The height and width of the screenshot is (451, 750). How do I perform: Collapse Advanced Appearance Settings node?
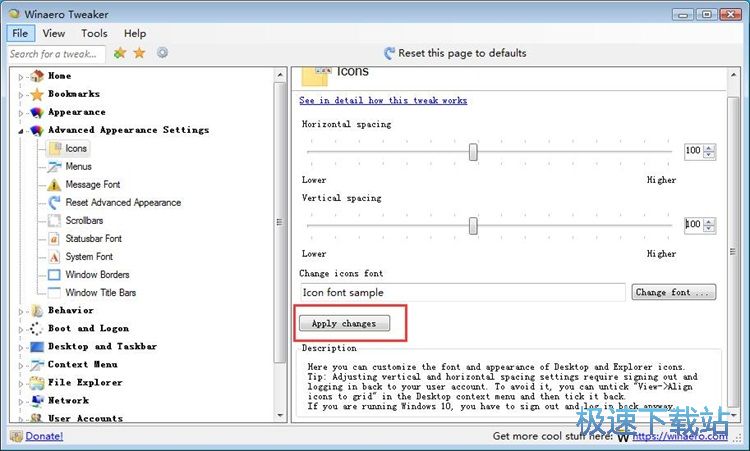21,131
